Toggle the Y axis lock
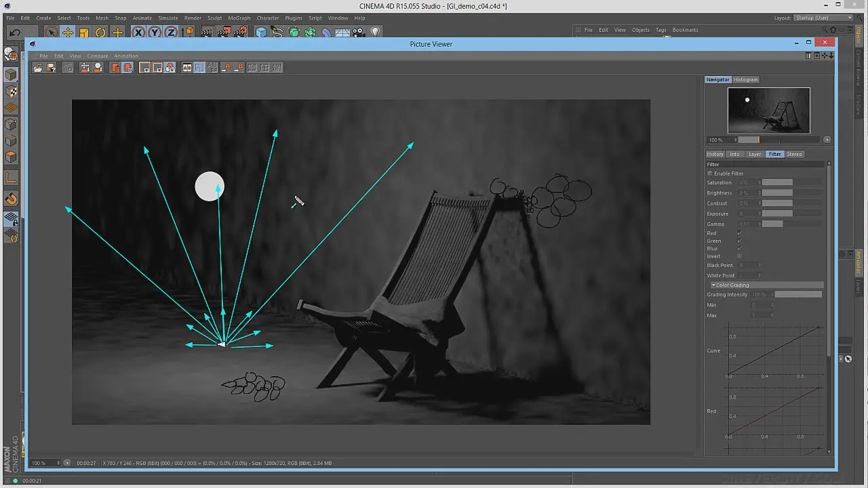Screen dimensions: 868x488 (x=155, y=33)
